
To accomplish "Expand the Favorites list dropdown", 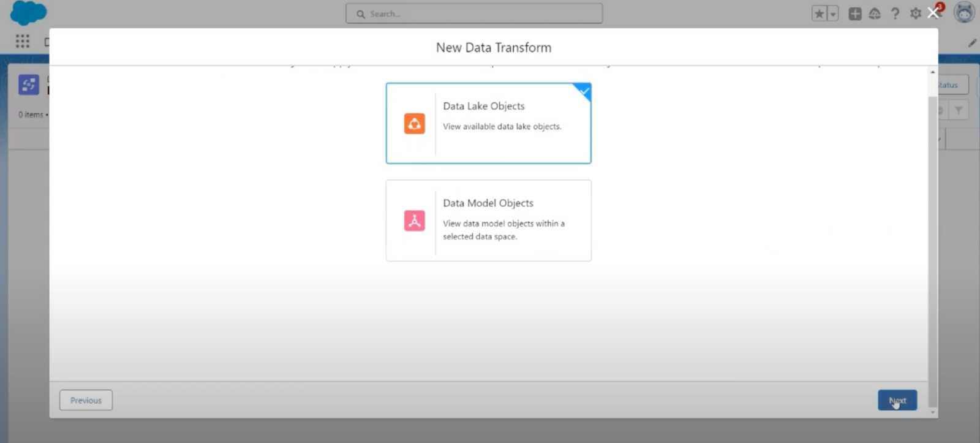I will [833, 13].
